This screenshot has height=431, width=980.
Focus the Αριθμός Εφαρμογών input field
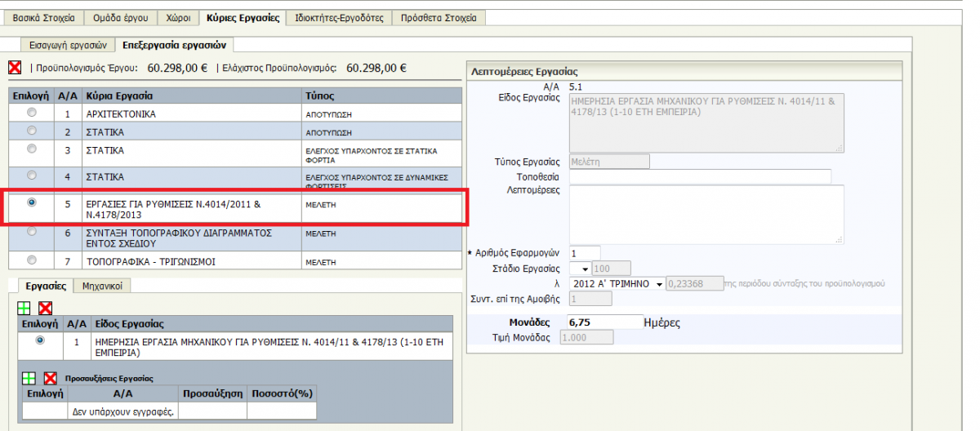click(585, 253)
